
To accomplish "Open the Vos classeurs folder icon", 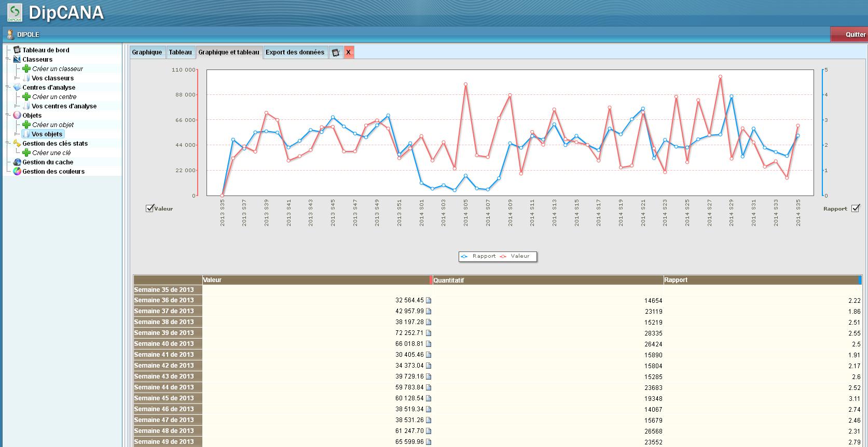I will click(x=26, y=78).
